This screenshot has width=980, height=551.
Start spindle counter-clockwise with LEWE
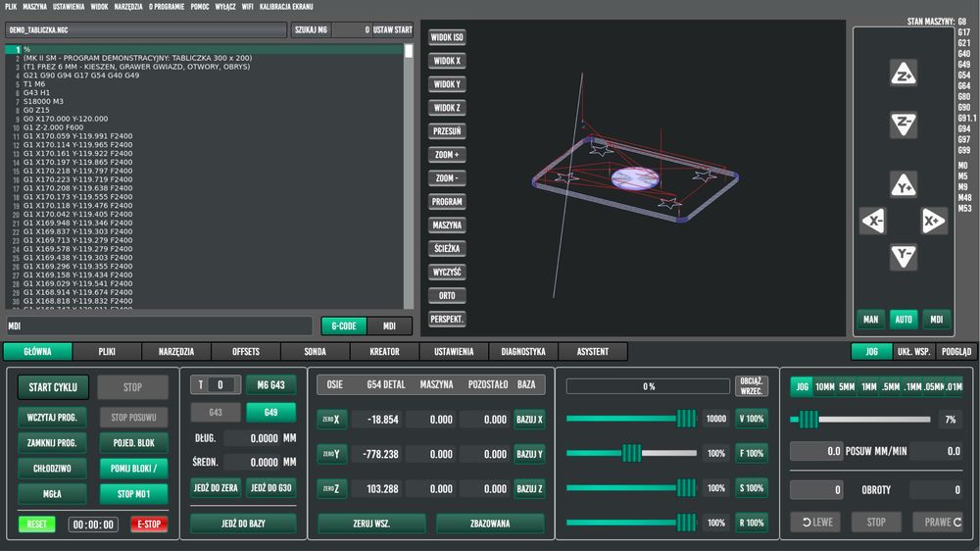pos(815,523)
